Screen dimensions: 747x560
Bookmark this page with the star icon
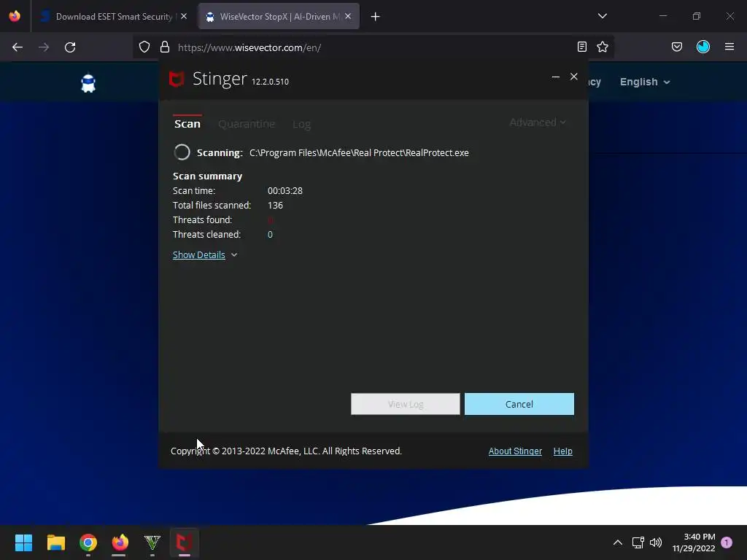[603, 47]
